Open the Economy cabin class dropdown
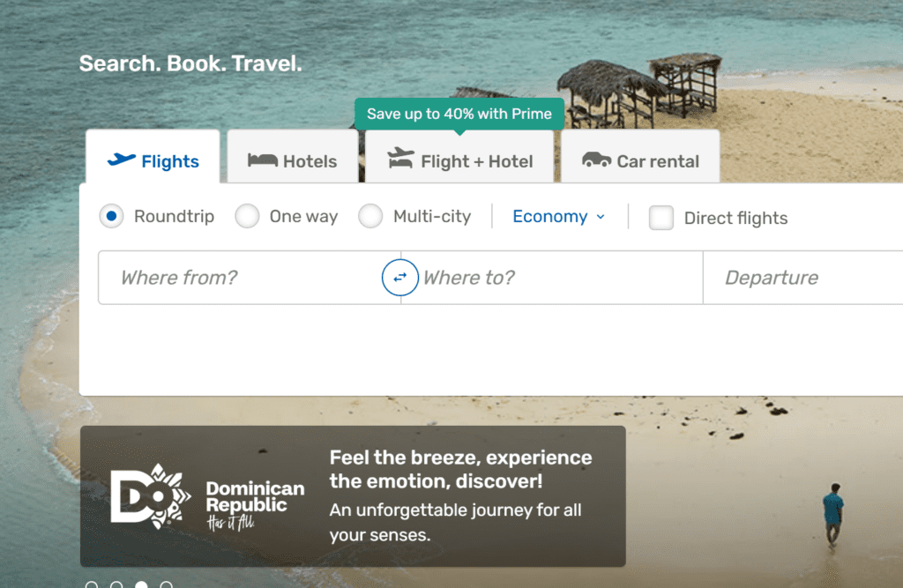 pyautogui.click(x=559, y=217)
